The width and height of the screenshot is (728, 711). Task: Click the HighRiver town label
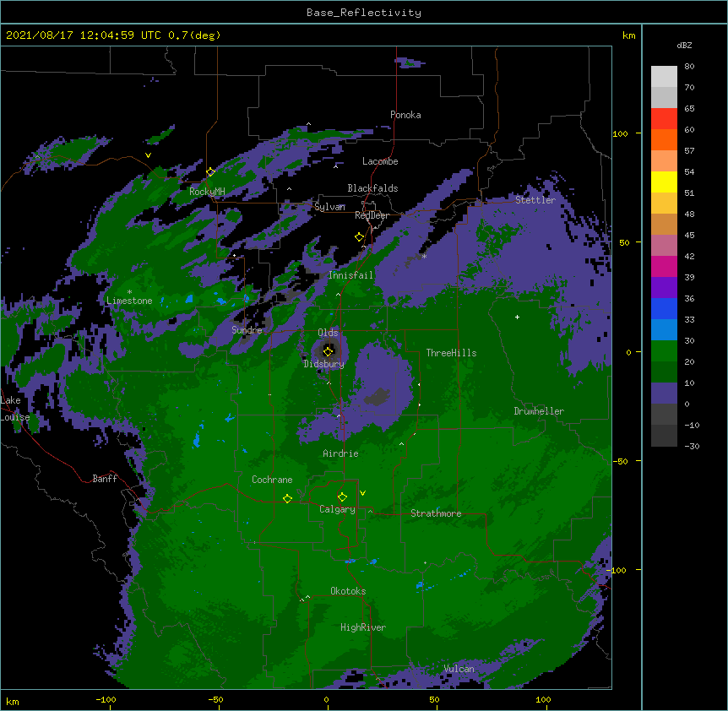click(363, 627)
